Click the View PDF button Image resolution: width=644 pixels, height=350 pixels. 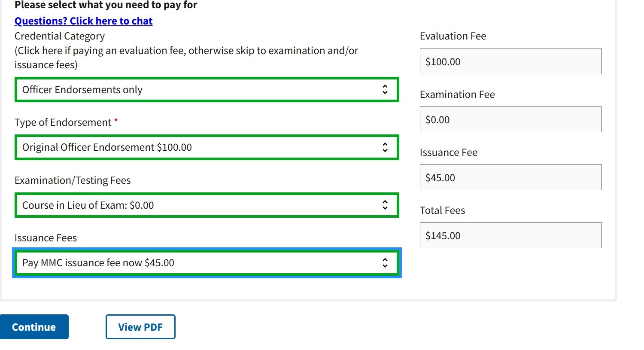[140, 327]
